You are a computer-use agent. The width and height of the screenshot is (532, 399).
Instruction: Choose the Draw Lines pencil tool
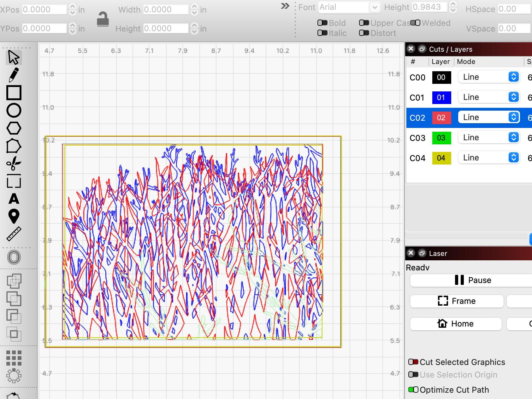coord(14,75)
